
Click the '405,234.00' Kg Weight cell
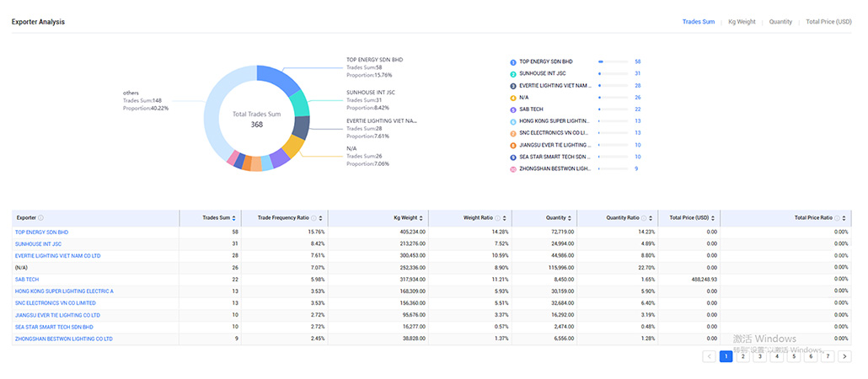coord(411,232)
